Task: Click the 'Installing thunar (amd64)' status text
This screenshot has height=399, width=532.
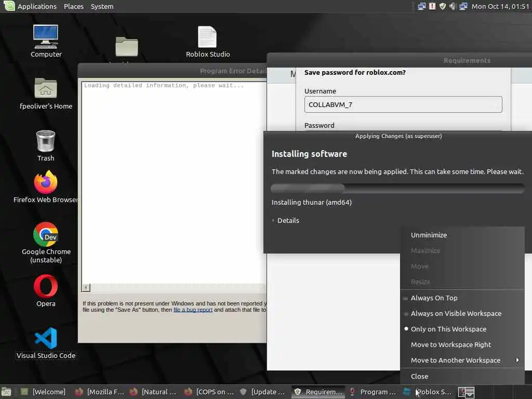Action: click(312, 202)
